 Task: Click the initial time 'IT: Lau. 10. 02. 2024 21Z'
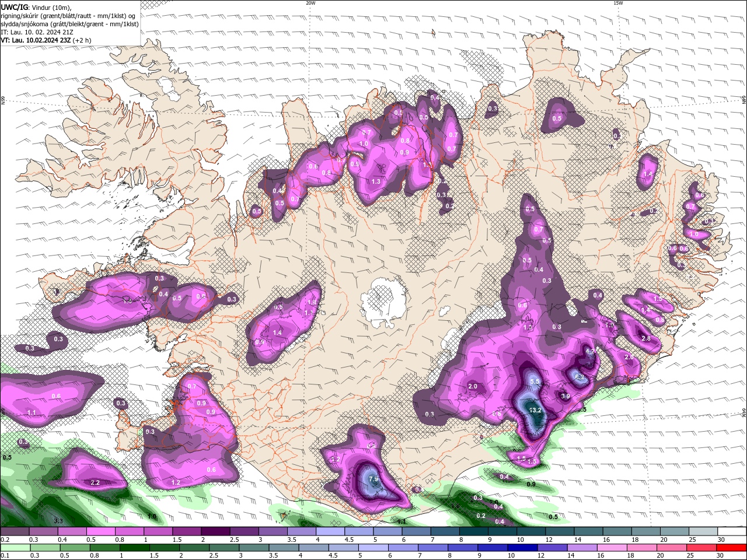point(37,32)
